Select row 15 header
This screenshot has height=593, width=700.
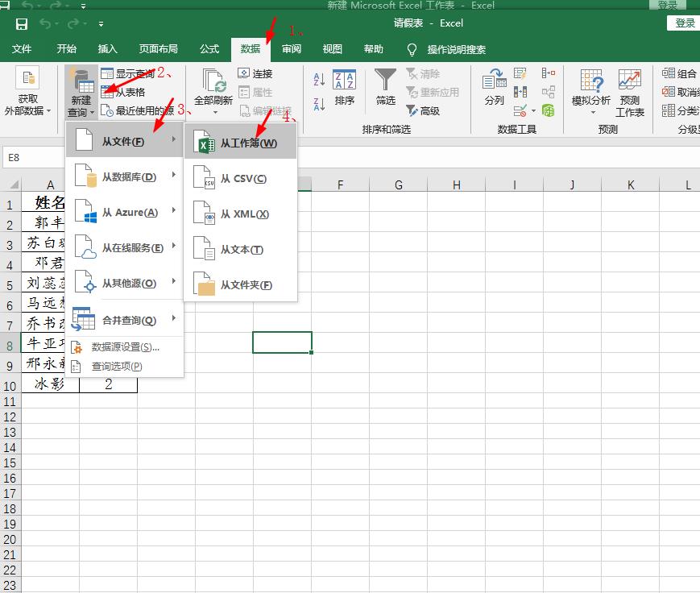click(10, 462)
